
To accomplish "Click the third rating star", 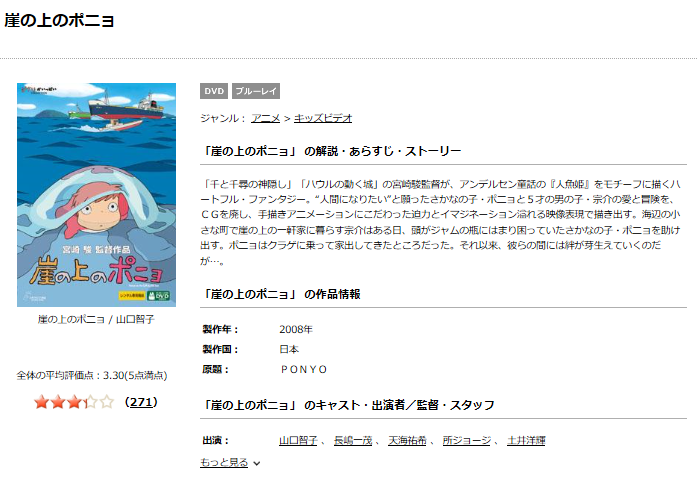I will coord(74,402).
